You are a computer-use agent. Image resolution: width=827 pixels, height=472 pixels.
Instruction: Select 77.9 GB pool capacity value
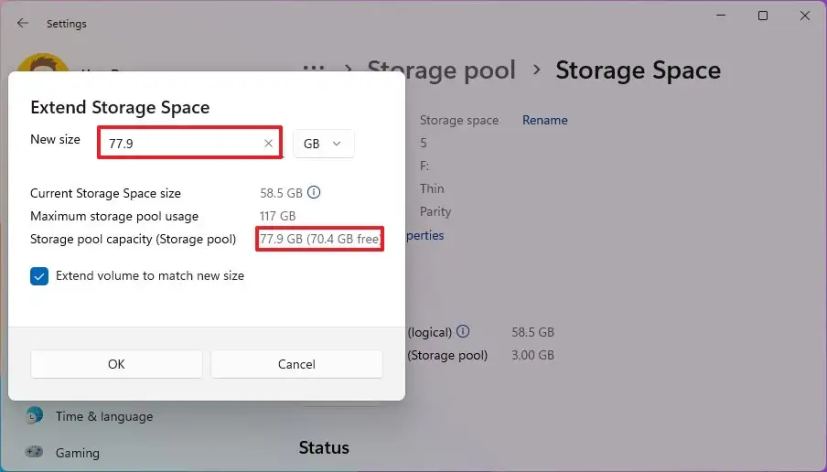pos(319,239)
